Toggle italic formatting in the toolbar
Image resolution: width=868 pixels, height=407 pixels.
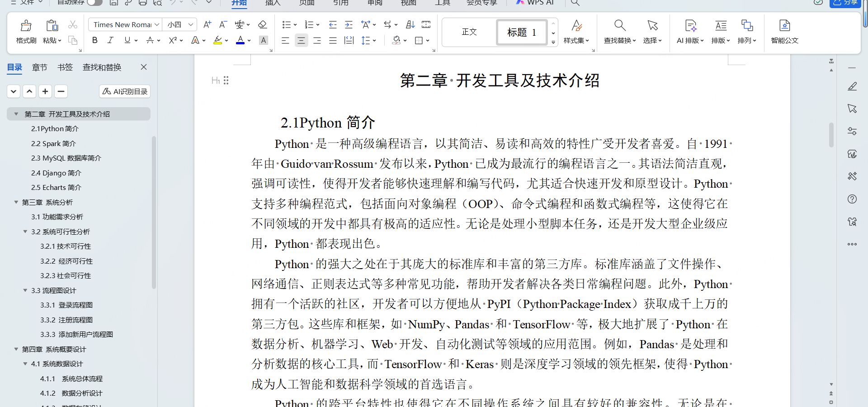click(x=110, y=40)
